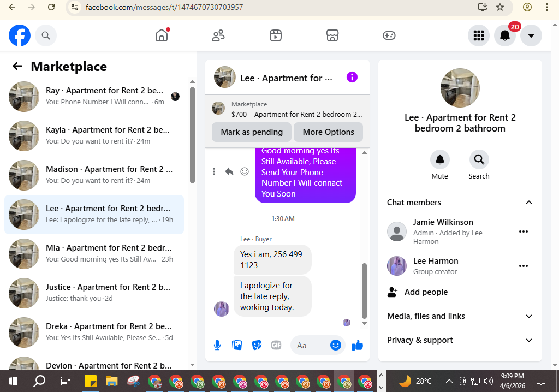Screen dimensions: 559x392
Task: Click large listing photo in info panel
Action: (x=460, y=88)
